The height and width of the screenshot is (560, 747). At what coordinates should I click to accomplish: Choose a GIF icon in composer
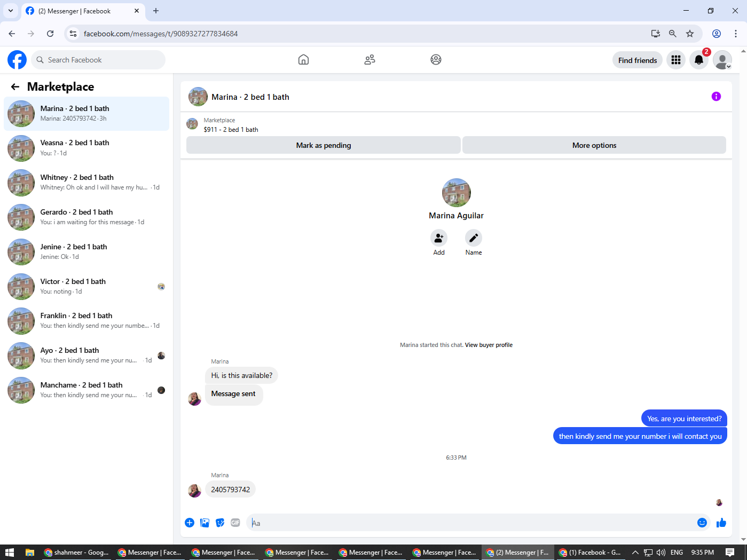coord(235,523)
